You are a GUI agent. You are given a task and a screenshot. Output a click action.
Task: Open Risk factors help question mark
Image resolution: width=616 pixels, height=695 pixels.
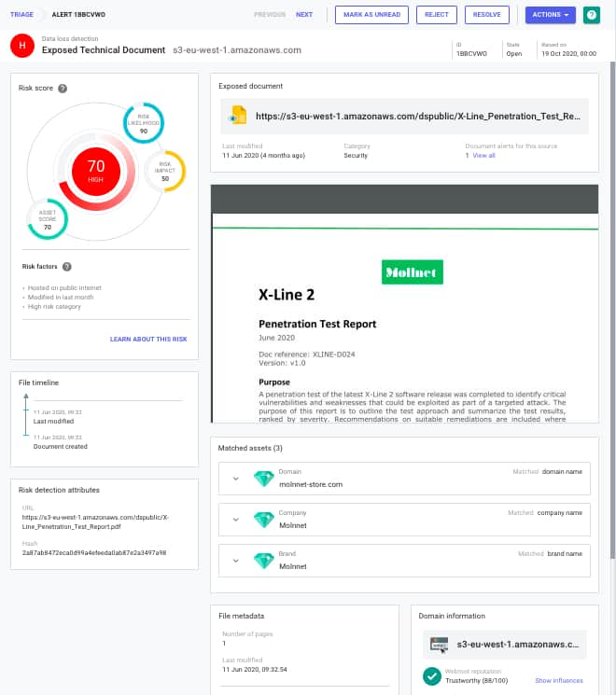(x=66, y=267)
